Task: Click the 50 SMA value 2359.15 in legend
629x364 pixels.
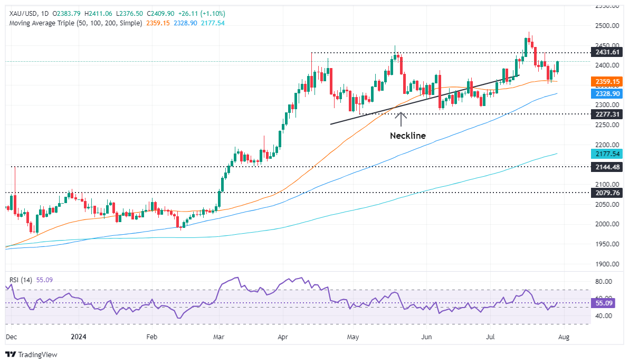Action: (158, 23)
